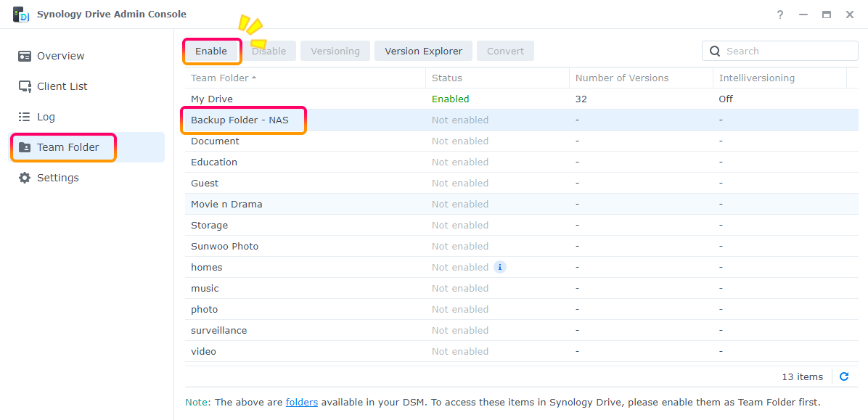This screenshot has height=420, width=868.
Task: Select Backup Folder - NAS row
Action: (522, 120)
